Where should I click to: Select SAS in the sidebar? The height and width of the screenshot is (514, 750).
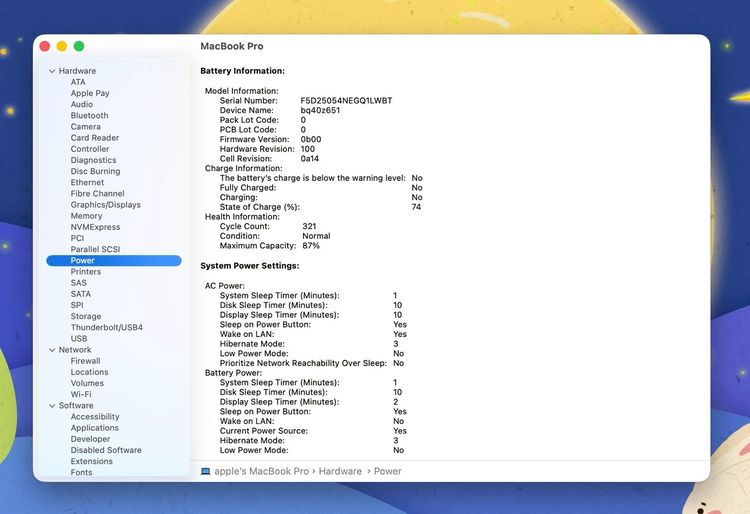(78, 283)
